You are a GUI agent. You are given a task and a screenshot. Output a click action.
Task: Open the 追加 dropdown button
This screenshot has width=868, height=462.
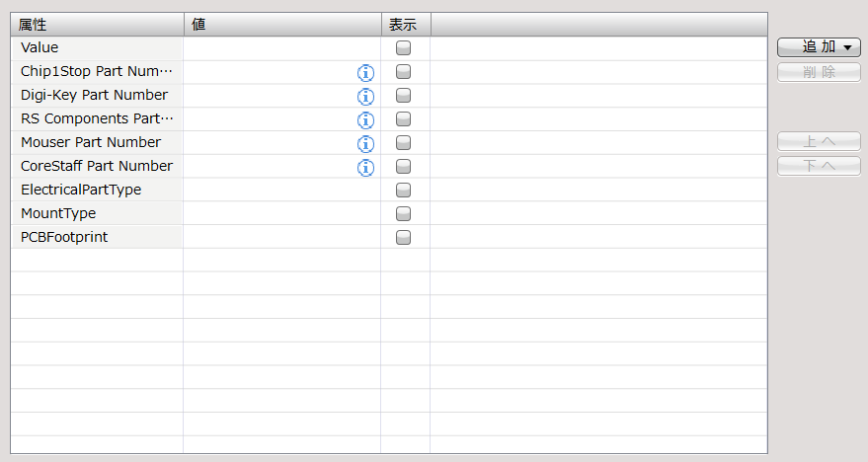[x=819, y=47]
